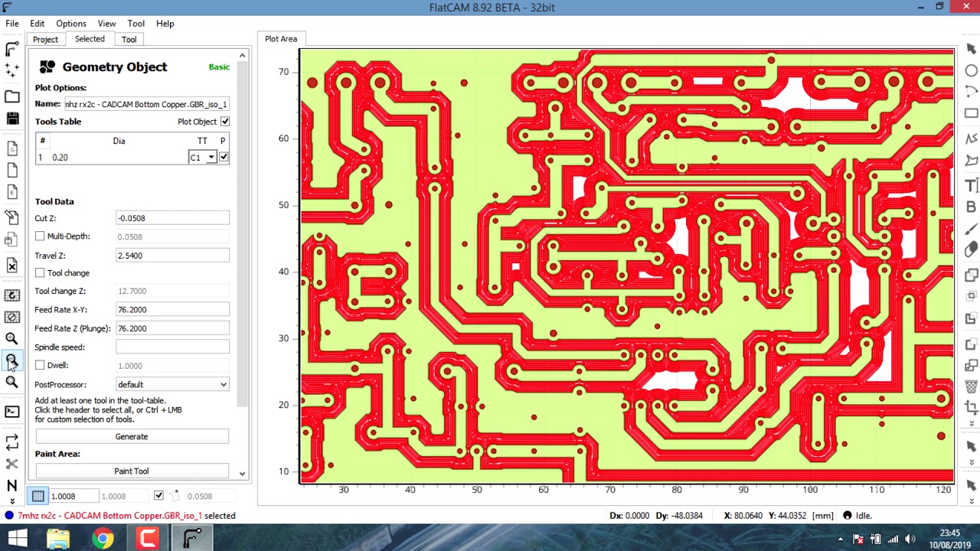This screenshot has width=980, height=551.
Task: Click the Cut Z input field
Action: pos(172,218)
